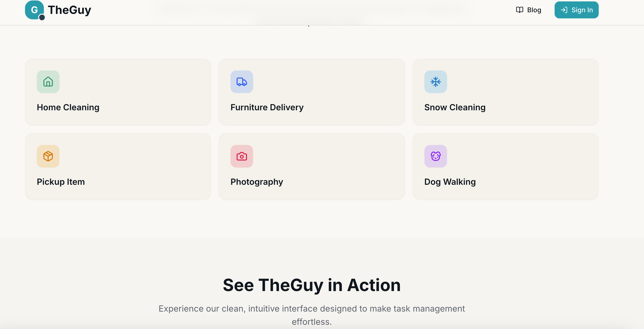
Task: Select the Pickup Item service card
Action: [118, 166]
